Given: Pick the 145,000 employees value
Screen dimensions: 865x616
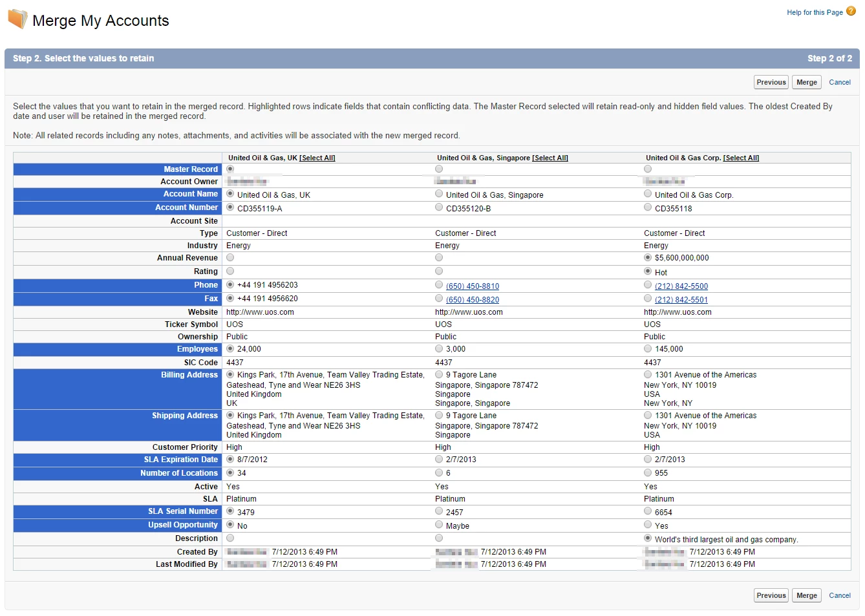Looking at the screenshot, I should [x=648, y=348].
